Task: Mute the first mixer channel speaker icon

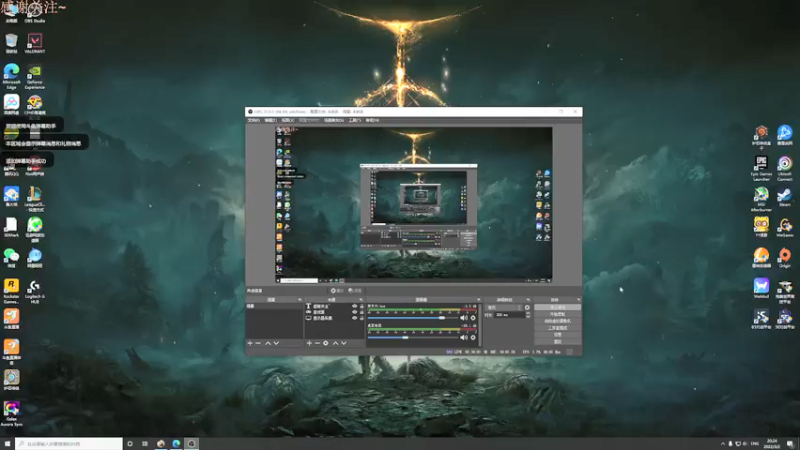Action: click(464, 318)
